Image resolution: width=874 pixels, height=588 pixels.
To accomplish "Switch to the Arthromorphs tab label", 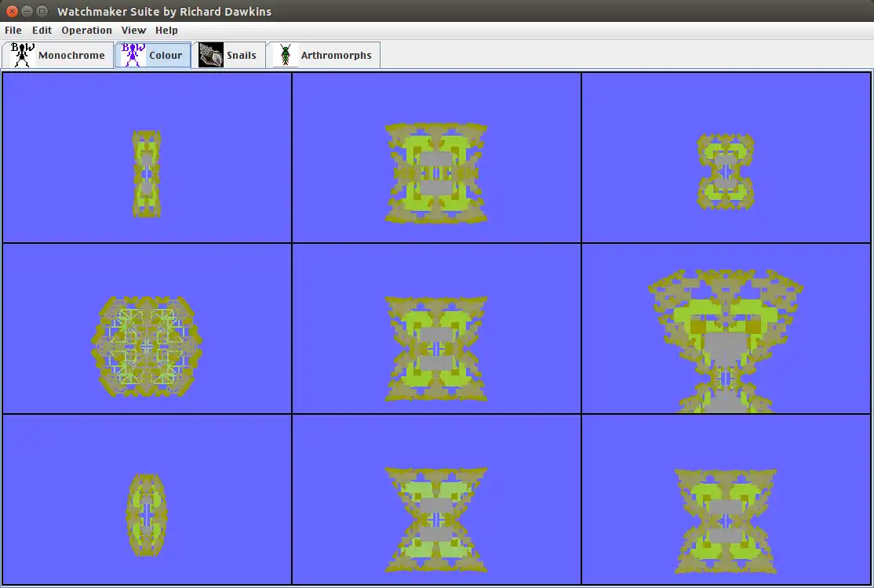I will coord(336,55).
